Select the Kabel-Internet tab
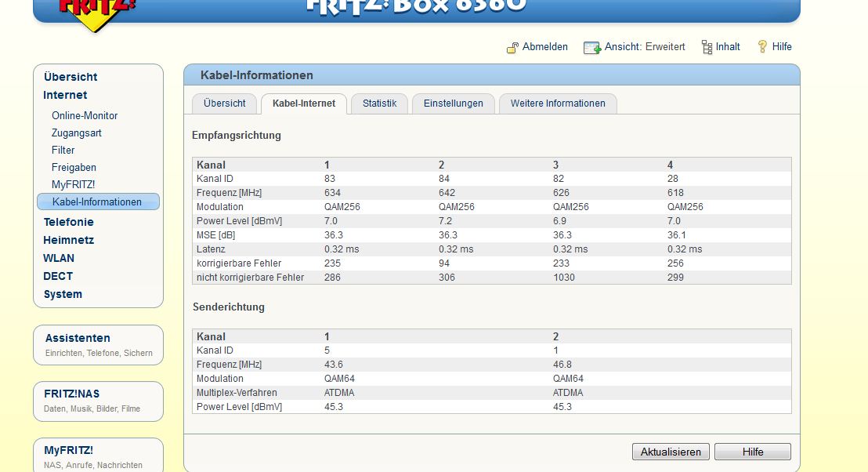 pos(304,103)
